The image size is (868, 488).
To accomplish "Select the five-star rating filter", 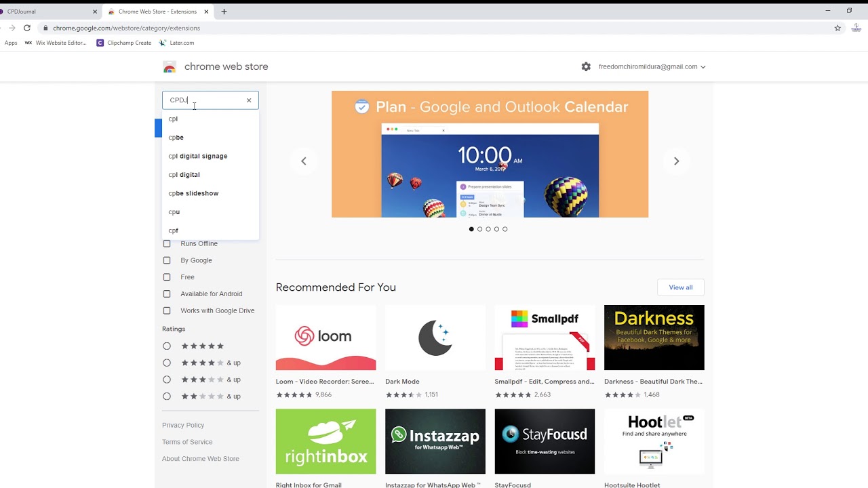I will pyautogui.click(x=167, y=346).
